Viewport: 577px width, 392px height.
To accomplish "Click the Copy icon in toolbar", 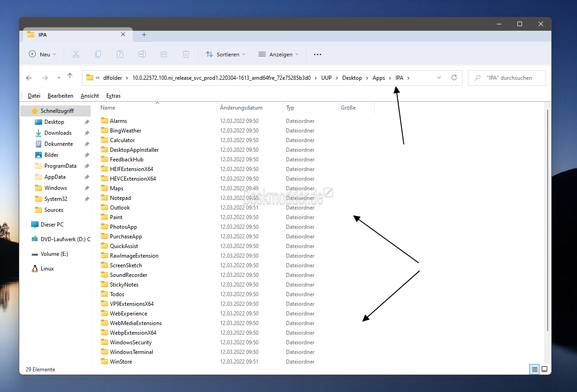I will 98,54.
